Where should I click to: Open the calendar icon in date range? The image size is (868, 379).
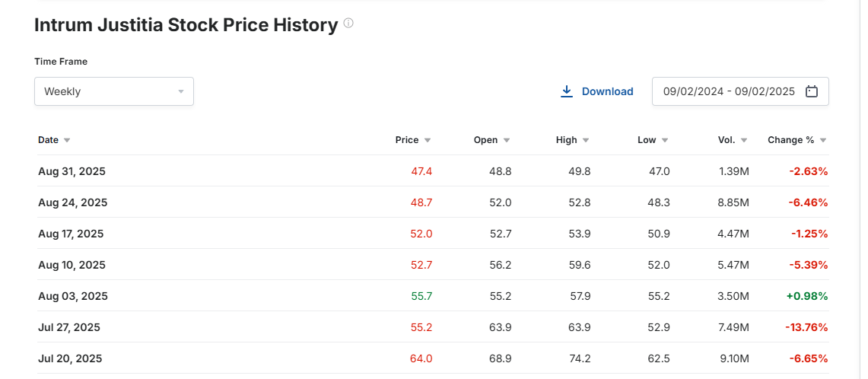tap(812, 91)
